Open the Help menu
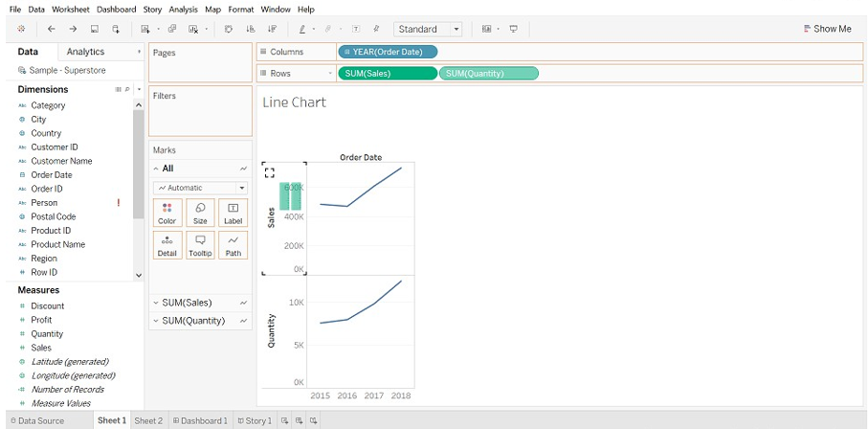Screen dimensions: 868x429 point(305,10)
